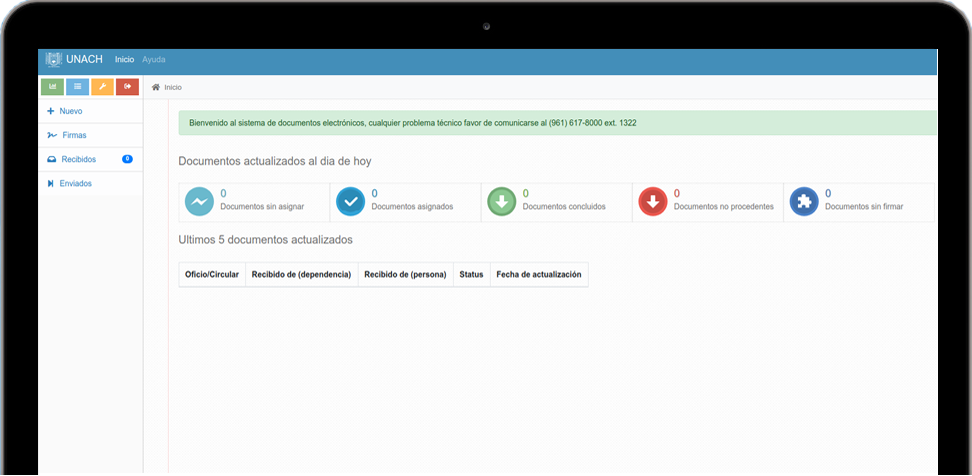Open the Ayuda menu item

154,59
